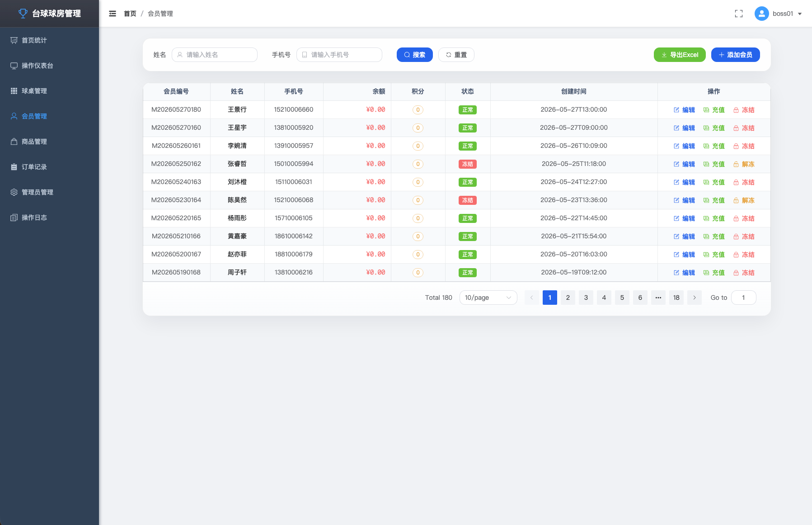Viewport: 812px width, 525px height.
Task: Go to next page arrow
Action: (695, 298)
